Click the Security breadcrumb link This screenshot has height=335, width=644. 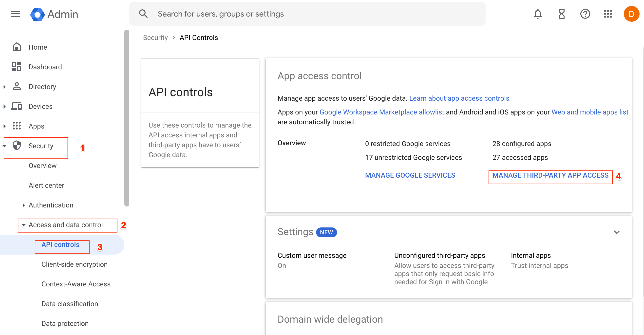click(155, 37)
